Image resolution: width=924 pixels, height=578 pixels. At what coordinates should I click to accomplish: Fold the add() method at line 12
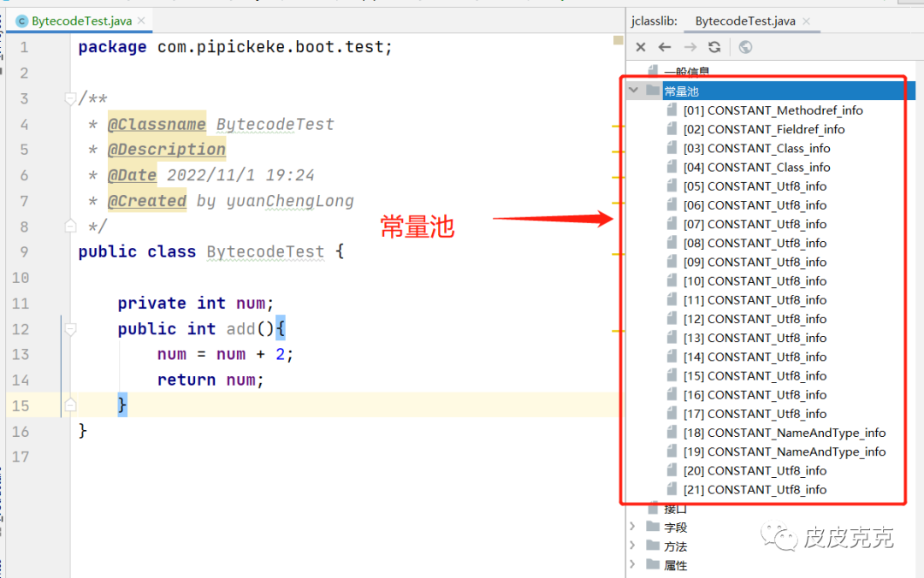(70, 329)
